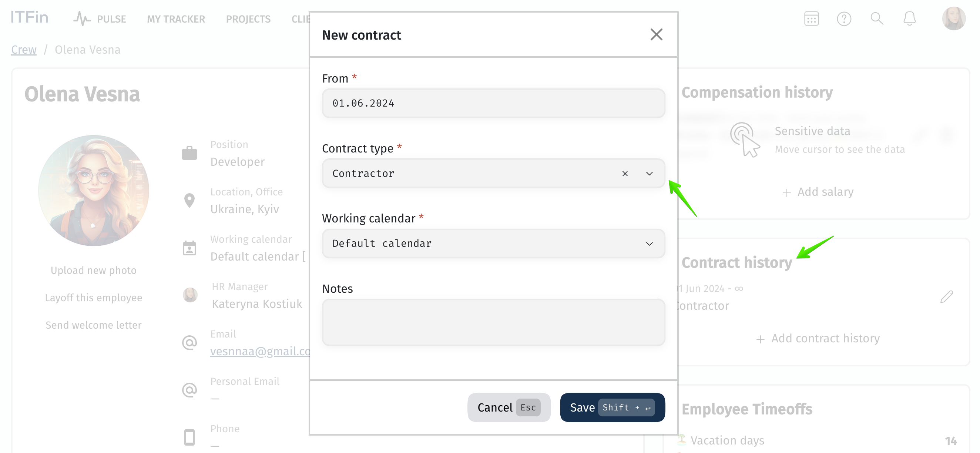Image resolution: width=980 pixels, height=453 pixels.
Task: Close the New contract dialog
Action: click(x=656, y=35)
